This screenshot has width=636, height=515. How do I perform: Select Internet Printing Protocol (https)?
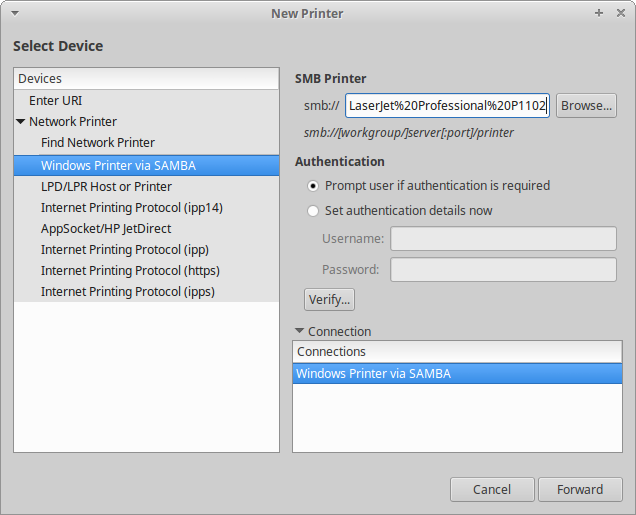click(x=130, y=271)
